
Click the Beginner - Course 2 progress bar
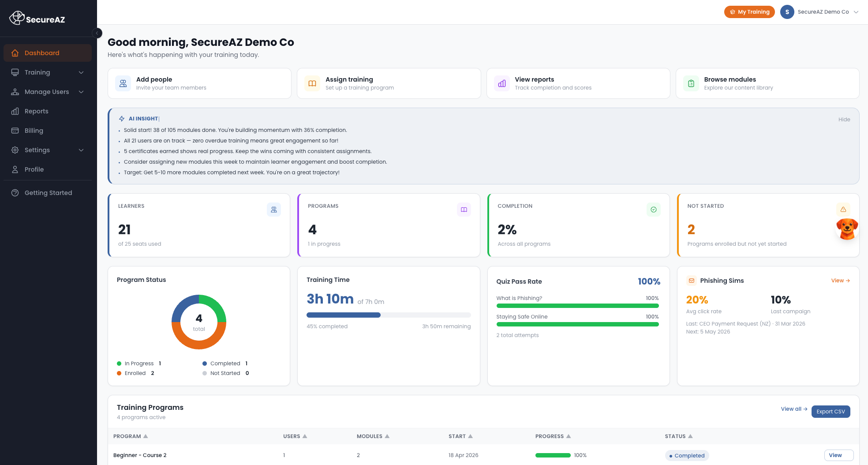[x=553, y=455]
